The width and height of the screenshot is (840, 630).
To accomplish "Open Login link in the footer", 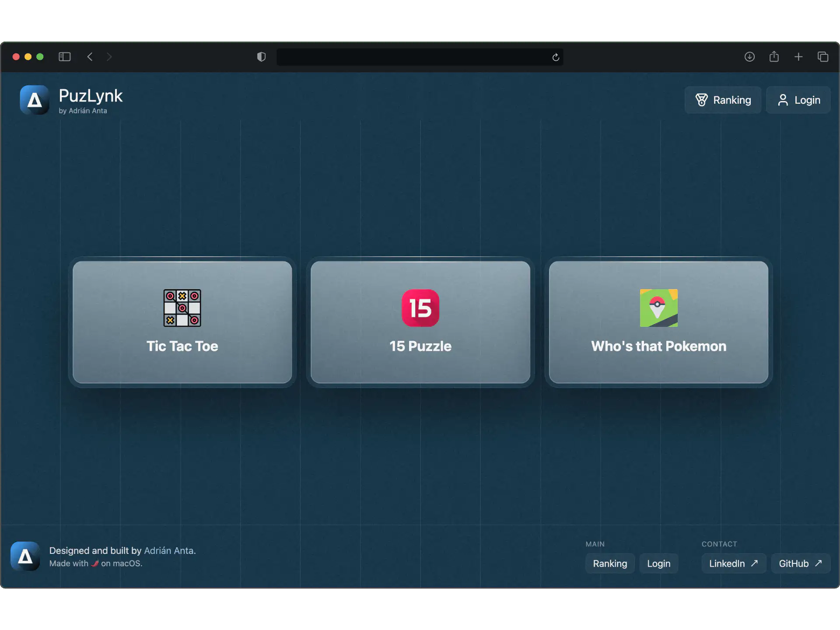I will (x=658, y=563).
